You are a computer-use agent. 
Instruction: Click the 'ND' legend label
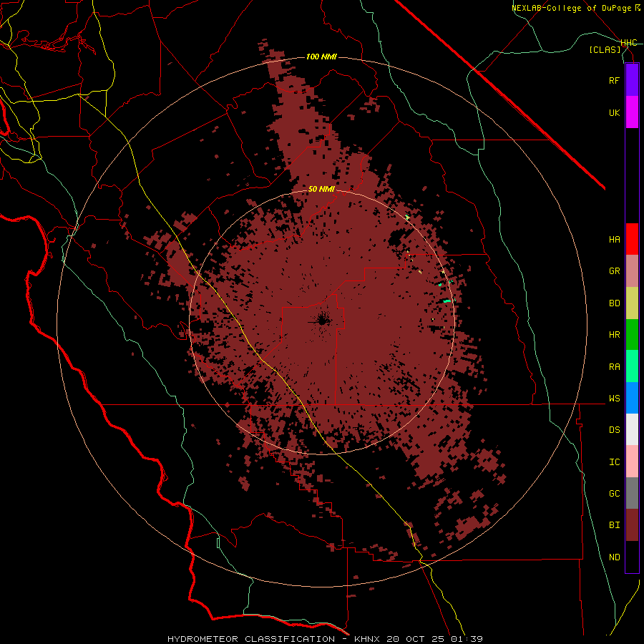click(615, 557)
